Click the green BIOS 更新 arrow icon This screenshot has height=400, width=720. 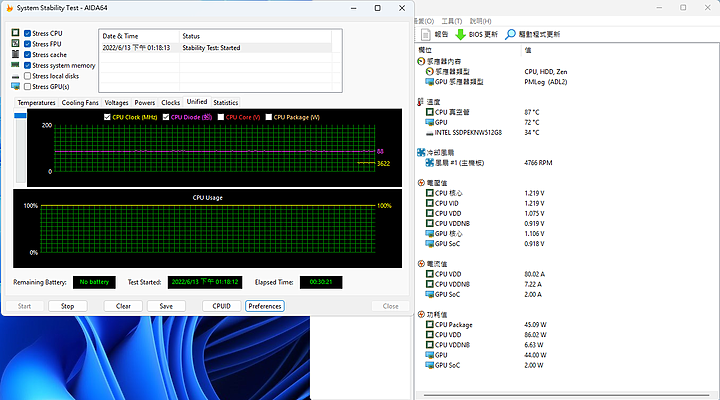pos(460,34)
